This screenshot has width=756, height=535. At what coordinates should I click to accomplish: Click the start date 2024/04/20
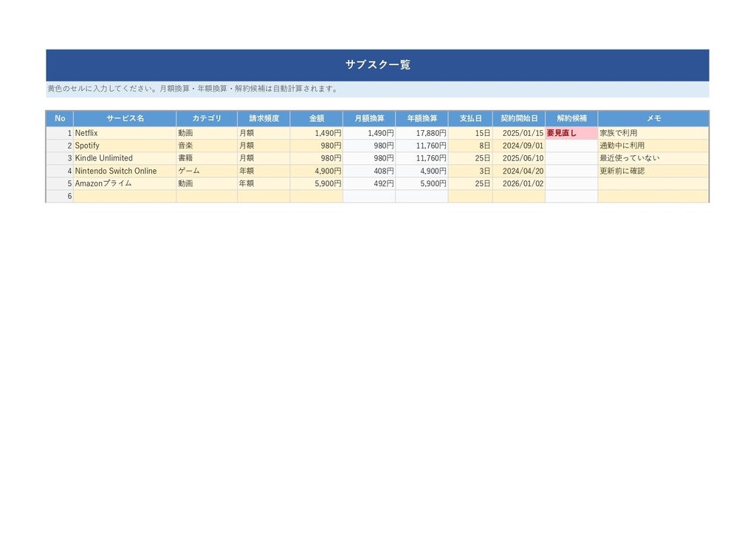(x=519, y=171)
